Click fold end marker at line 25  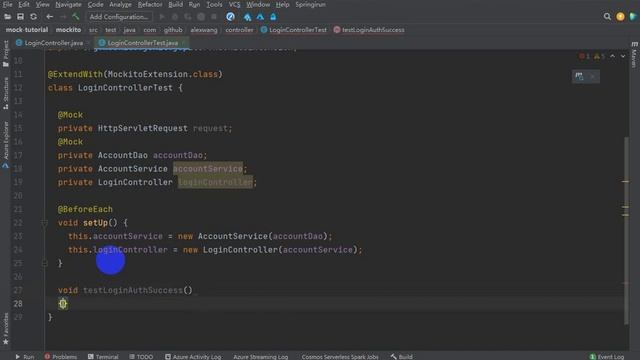coord(44,263)
